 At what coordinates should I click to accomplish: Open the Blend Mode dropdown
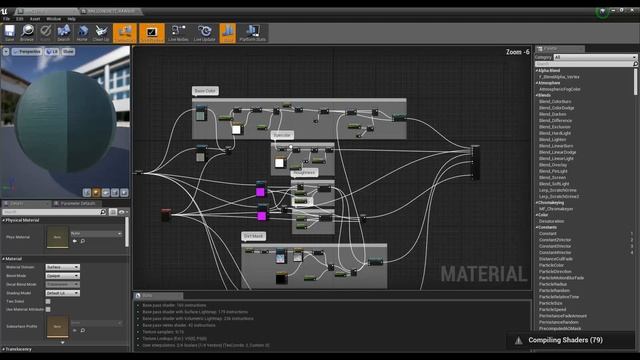click(x=62, y=276)
